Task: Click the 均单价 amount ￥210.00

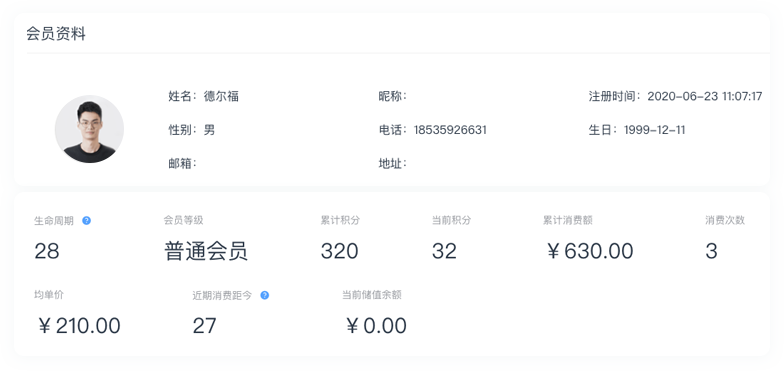Action: click(x=79, y=326)
